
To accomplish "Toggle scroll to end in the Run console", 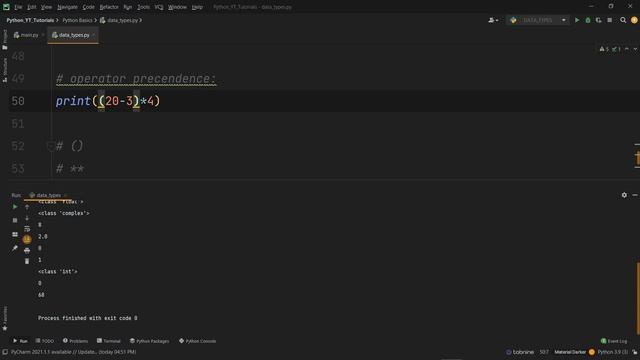I will coord(27,240).
